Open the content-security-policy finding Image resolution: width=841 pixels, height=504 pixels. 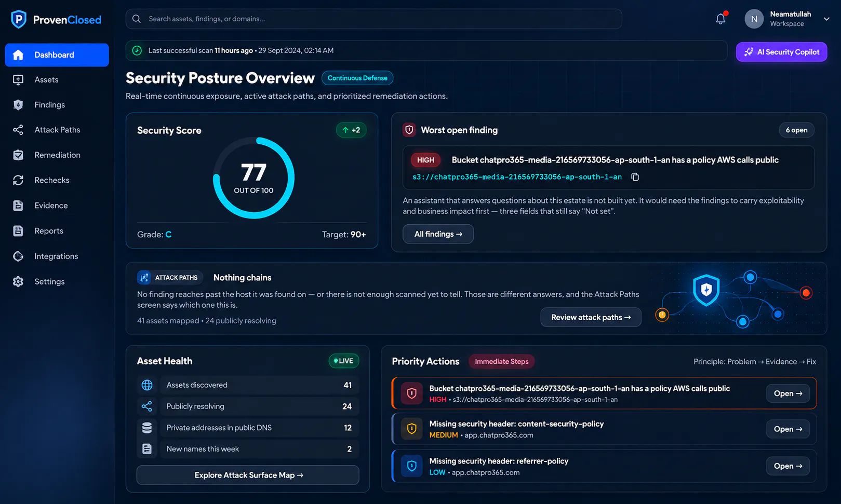click(787, 429)
